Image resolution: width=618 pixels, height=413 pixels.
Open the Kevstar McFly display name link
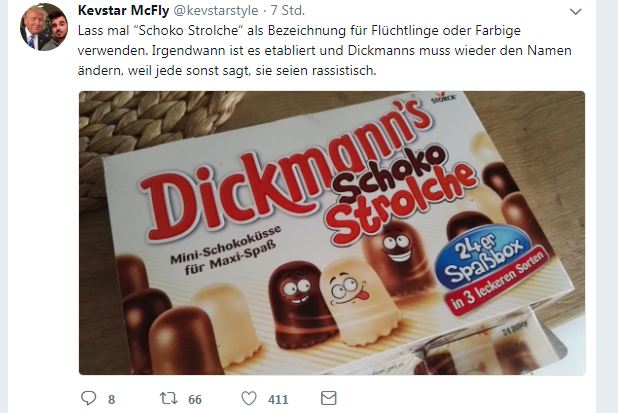127,10
